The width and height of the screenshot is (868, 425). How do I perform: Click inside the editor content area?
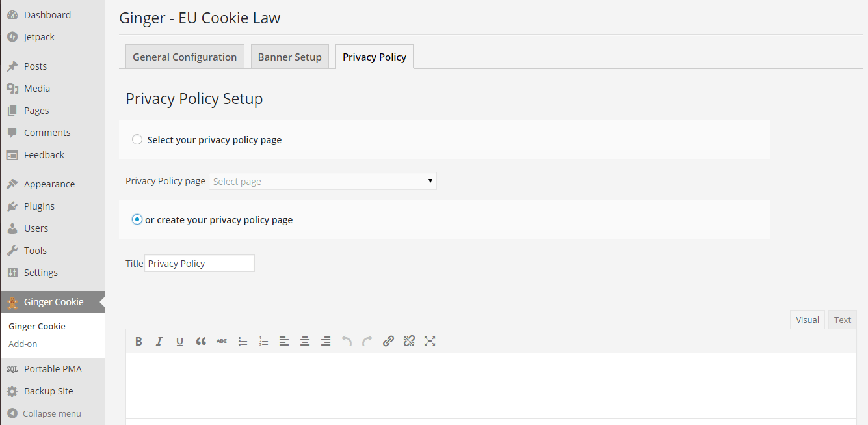click(x=491, y=386)
